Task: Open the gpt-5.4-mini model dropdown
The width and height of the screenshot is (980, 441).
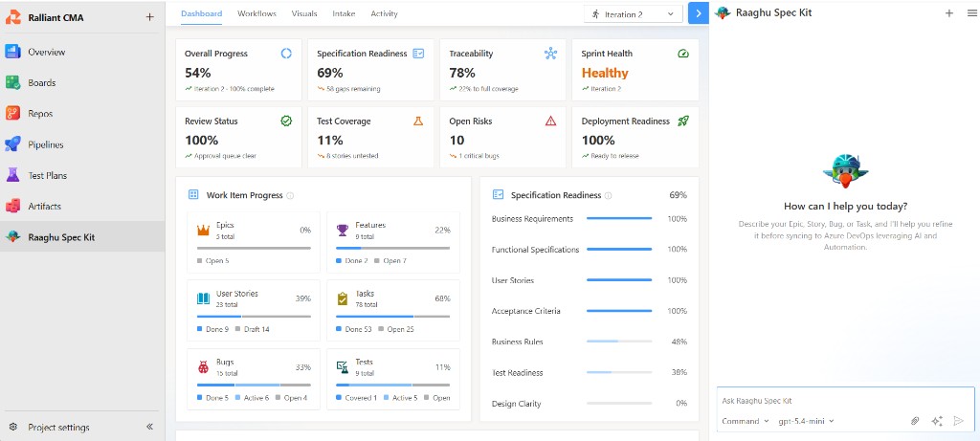Action: click(806, 421)
